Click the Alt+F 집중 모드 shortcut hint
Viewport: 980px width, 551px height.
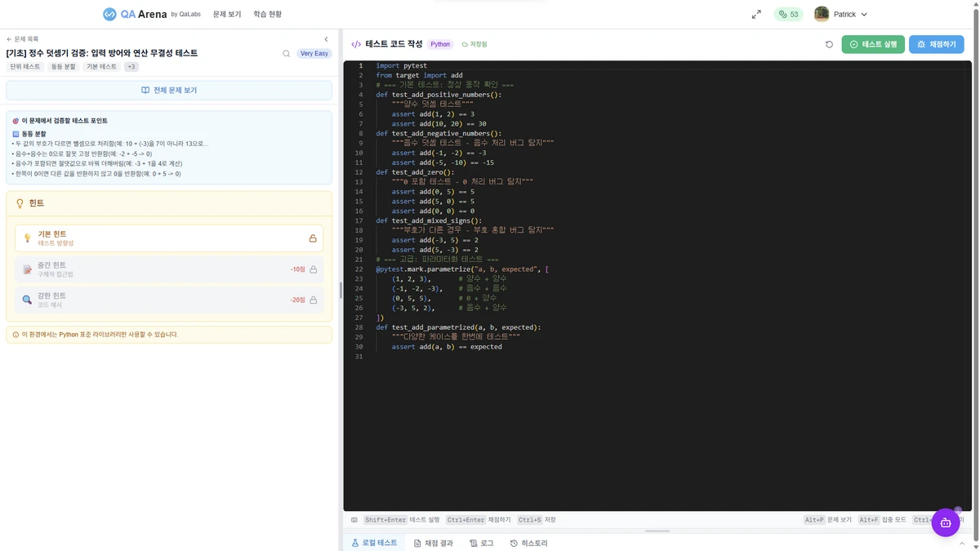881,520
